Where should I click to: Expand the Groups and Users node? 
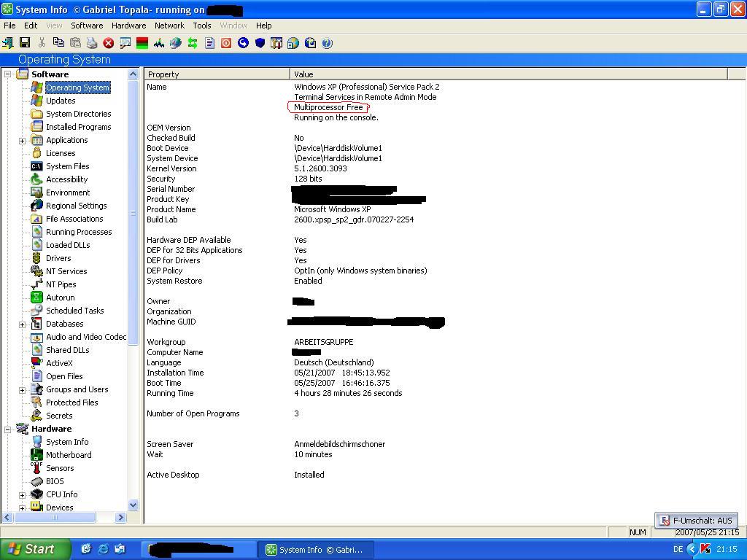[22, 390]
